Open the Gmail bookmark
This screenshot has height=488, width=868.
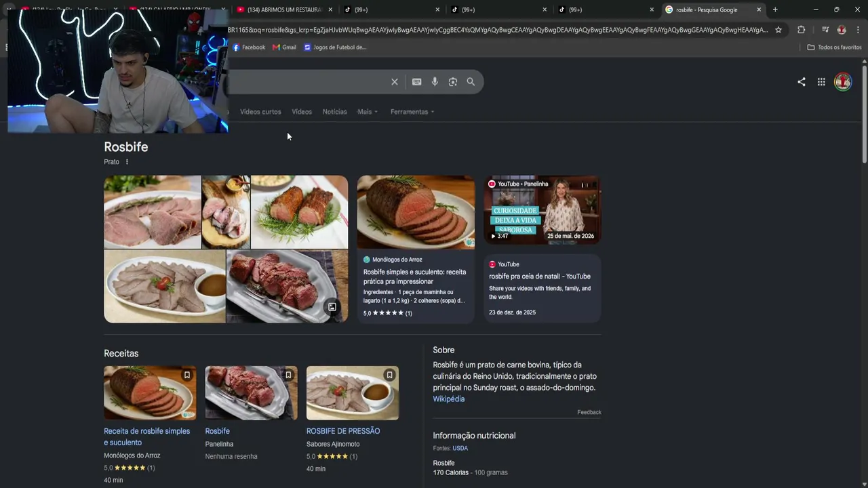pos(284,47)
